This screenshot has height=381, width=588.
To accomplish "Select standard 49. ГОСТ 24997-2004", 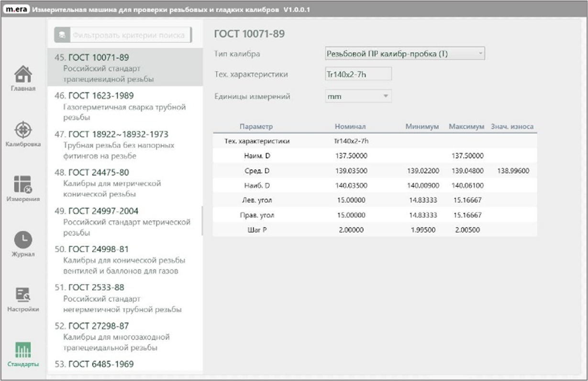I will (125, 221).
